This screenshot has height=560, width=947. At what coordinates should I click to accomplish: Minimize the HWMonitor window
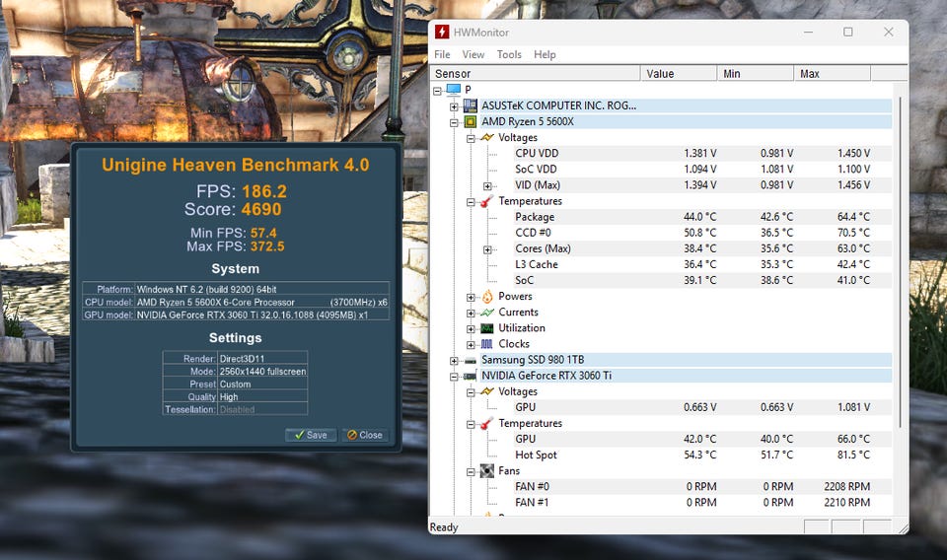tap(808, 32)
